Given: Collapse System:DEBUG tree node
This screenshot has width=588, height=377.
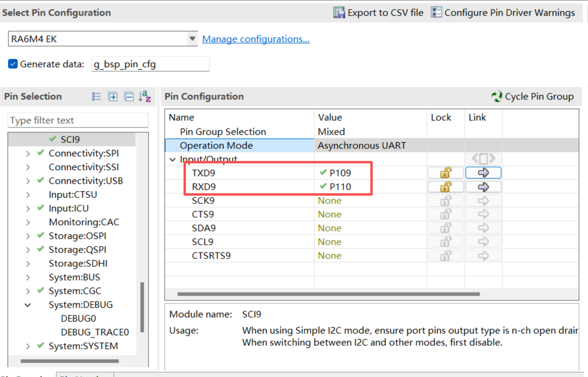Looking at the screenshot, I should tap(28, 305).
